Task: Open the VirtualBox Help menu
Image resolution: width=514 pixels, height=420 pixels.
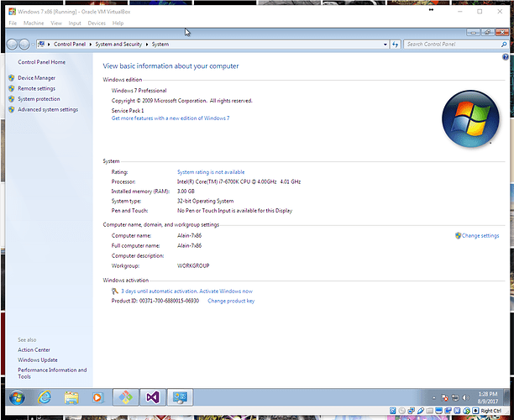Action: click(x=118, y=24)
